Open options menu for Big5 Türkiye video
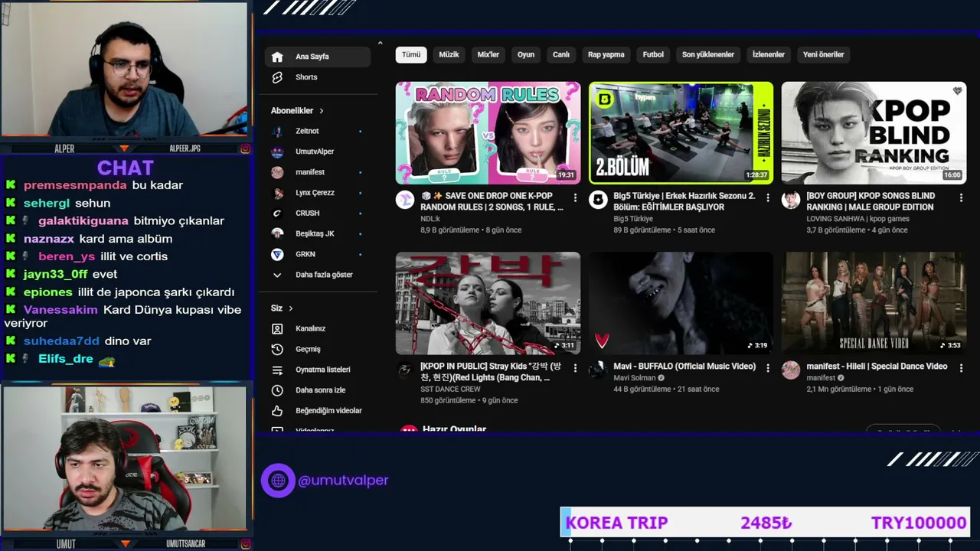980x551 pixels. 768,197
